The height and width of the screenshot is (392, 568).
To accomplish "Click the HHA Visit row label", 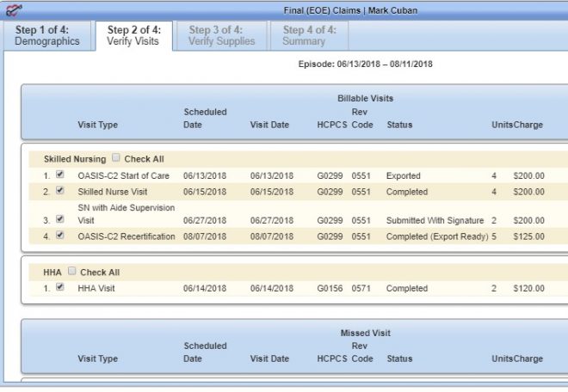I will (96, 289).
